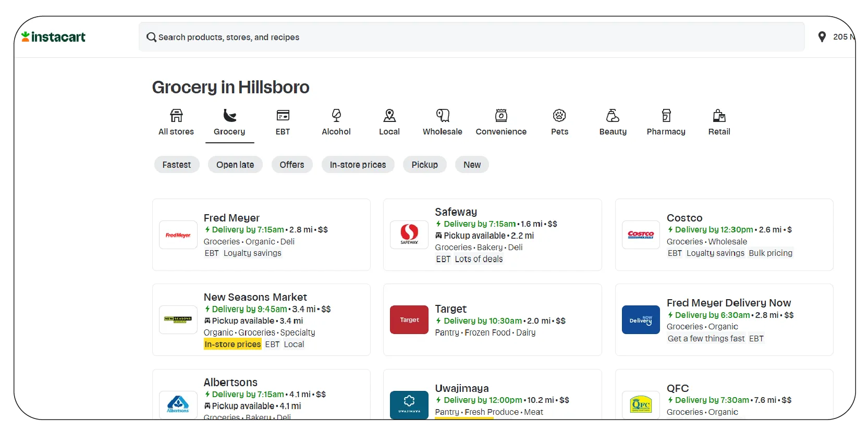Select the Wholesale category icon
Image resolution: width=868 pixels, height=431 pixels.
pos(443,115)
